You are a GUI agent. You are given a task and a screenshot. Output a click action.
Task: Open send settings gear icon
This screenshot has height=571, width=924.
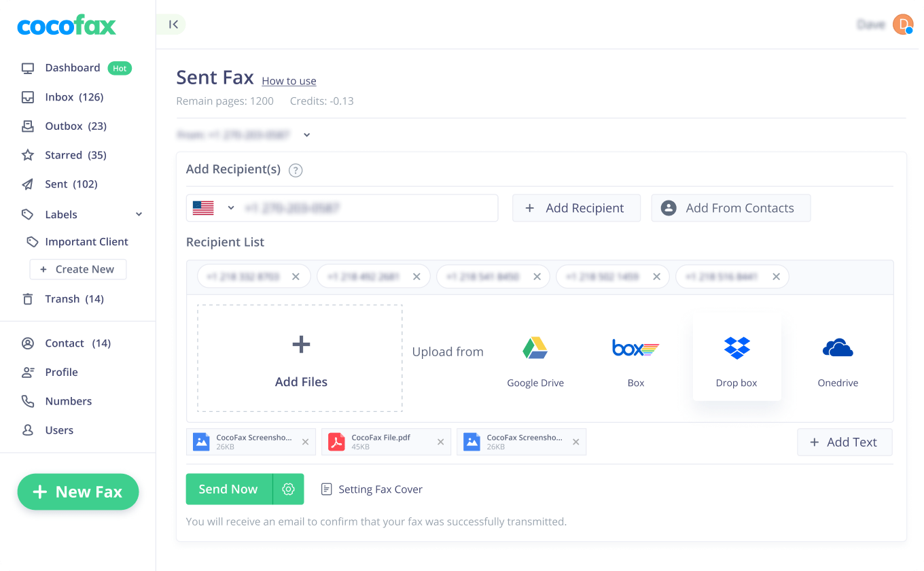pos(288,489)
